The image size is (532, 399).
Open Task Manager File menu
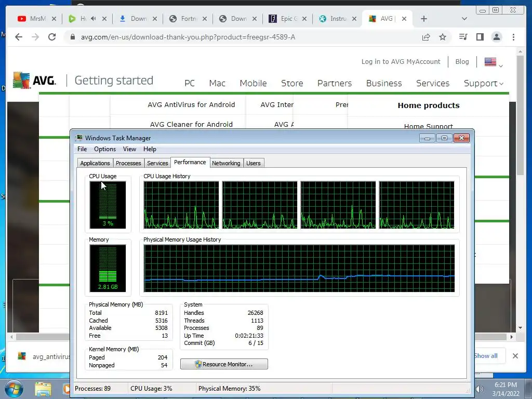pyautogui.click(x=82, y=149)
